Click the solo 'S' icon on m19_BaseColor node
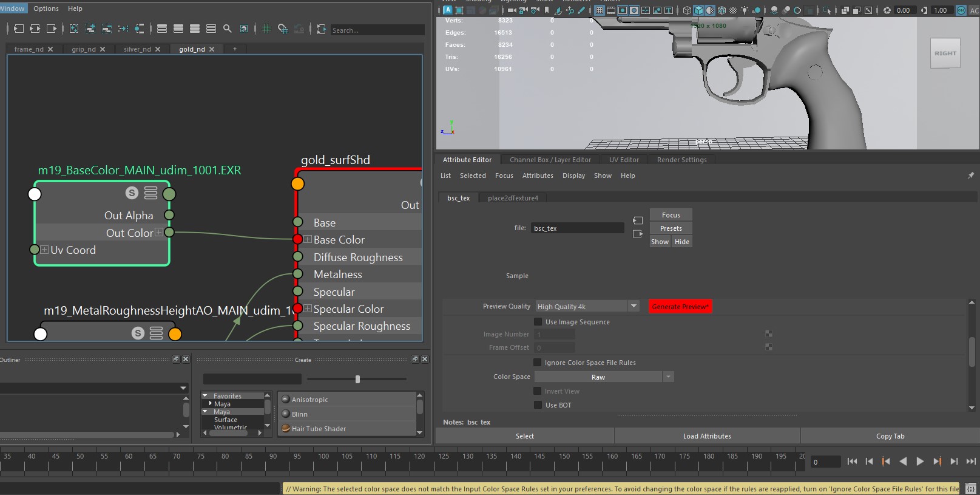 [132, 193]
